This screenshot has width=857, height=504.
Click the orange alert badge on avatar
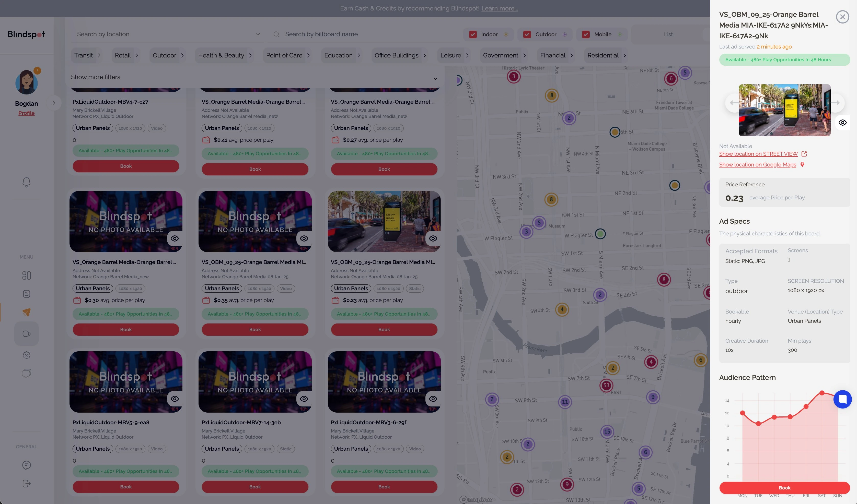(37, 71)
